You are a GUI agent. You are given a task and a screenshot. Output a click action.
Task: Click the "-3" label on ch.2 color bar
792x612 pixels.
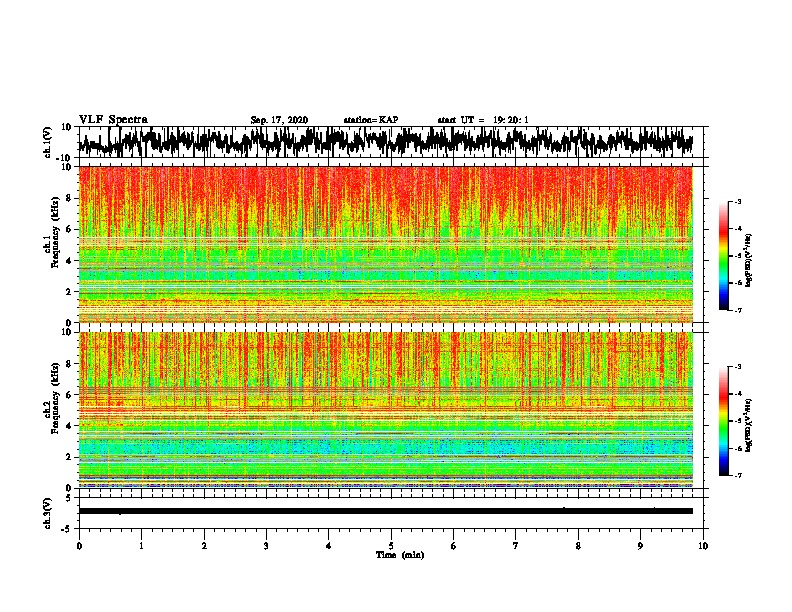737,367
